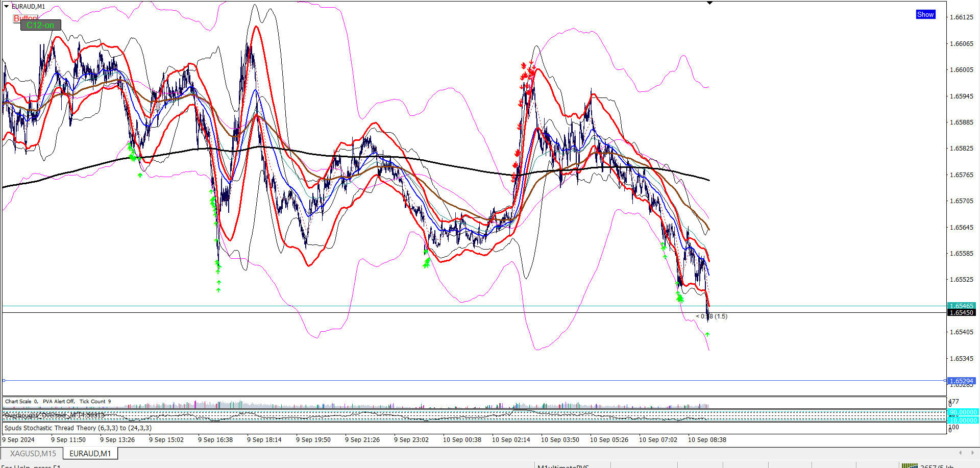
Task: Switch to the XAGUSD,M15 chart tab
Action: click(x=33, y=453)
